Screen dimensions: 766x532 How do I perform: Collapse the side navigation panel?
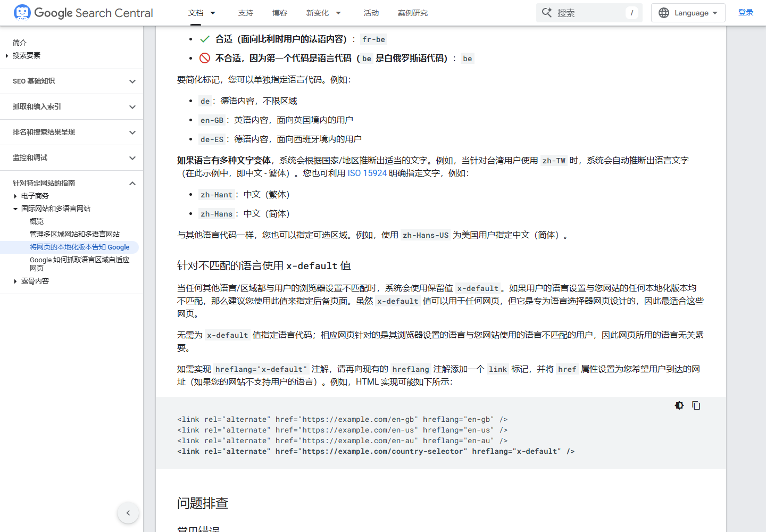(x=128, y=513)
